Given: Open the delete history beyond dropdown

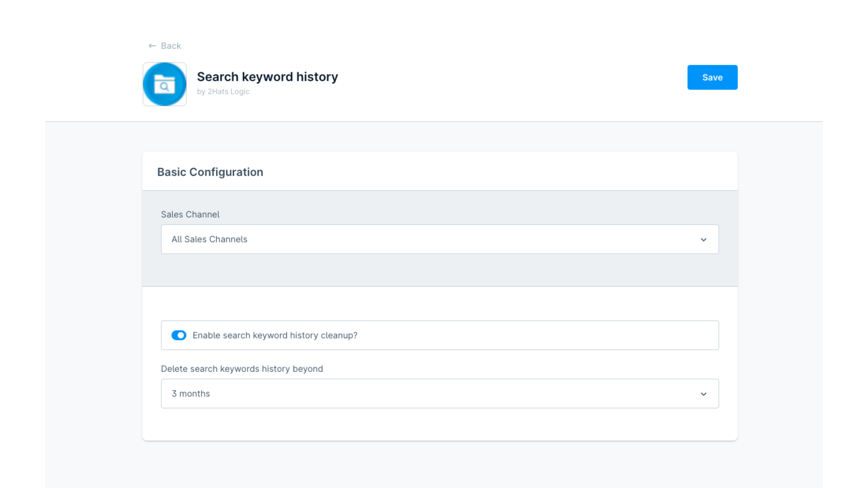Looking at the screenshot, I should (x=440, y=394).
